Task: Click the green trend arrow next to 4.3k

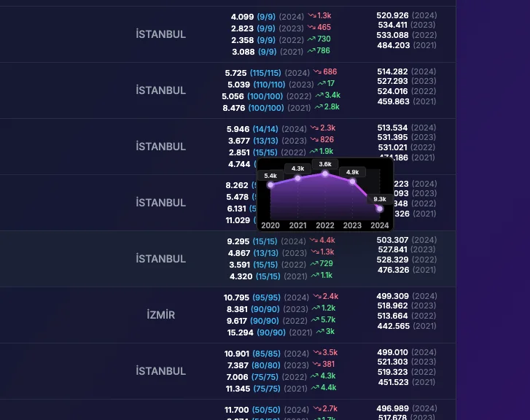Action: (314, 376)
